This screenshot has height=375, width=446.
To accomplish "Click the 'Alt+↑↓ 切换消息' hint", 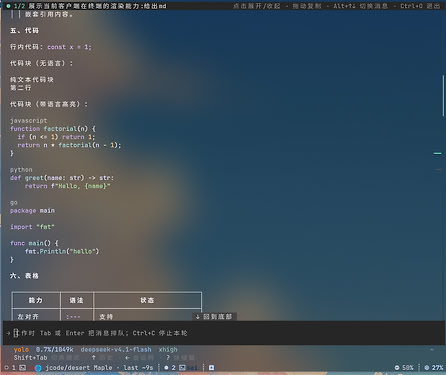I will point(361,6).
